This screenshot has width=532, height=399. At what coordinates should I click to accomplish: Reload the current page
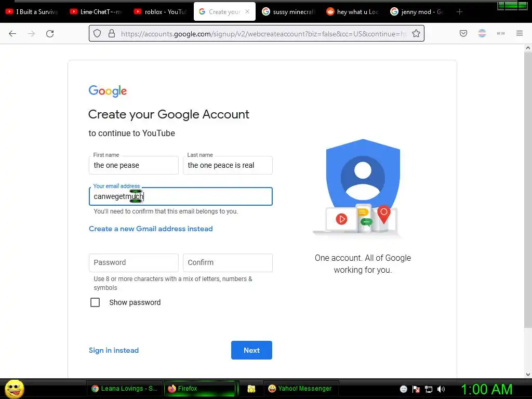point(50,34)
